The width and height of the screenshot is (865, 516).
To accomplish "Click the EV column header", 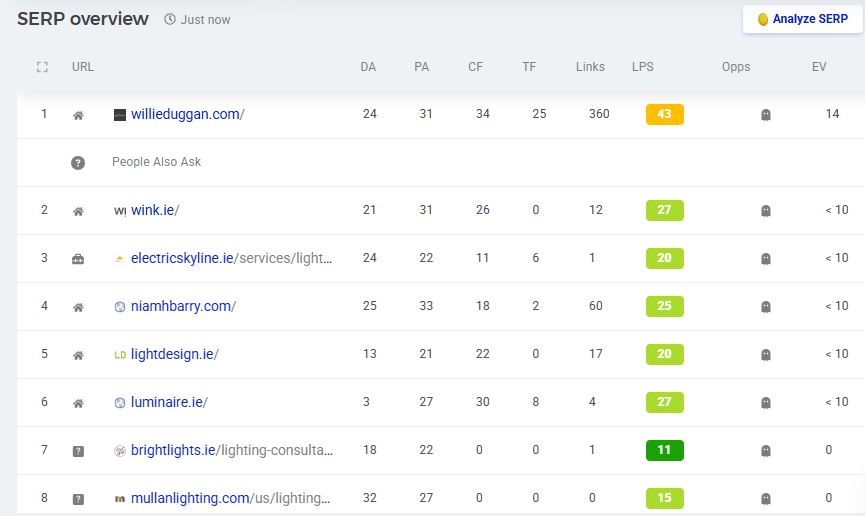I will (x=819, y=67).
